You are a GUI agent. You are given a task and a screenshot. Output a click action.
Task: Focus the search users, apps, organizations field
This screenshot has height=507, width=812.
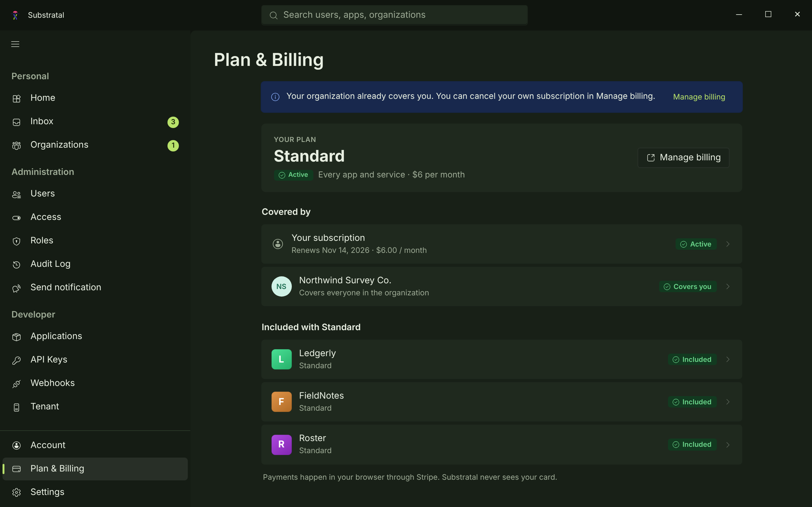394,15
